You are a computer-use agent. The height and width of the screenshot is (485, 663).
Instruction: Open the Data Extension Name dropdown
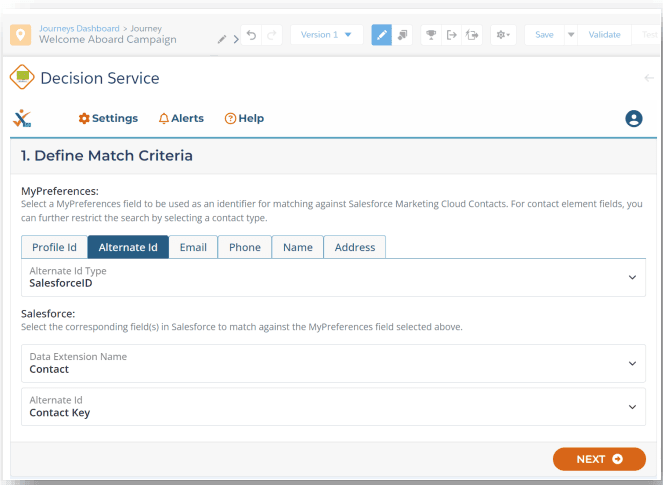click(333, 363)
